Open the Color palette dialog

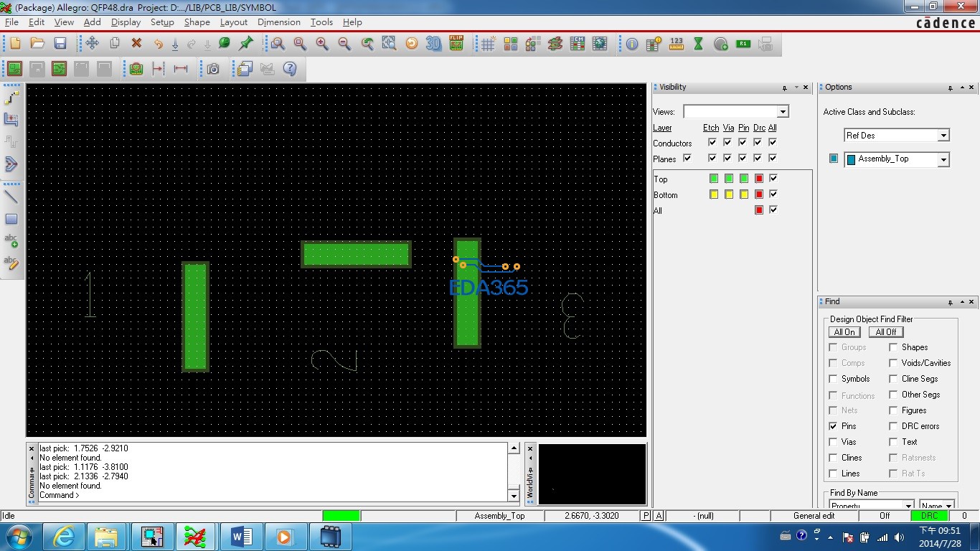coord(511,44)
